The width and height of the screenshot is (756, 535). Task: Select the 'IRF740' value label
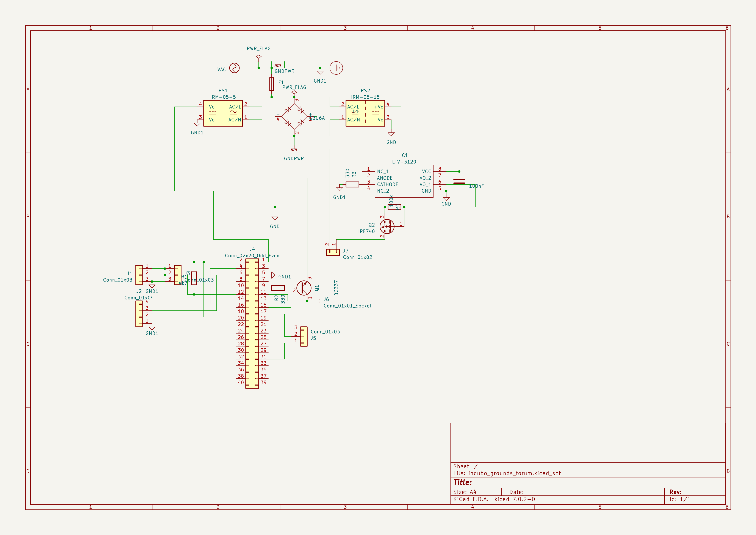tap(366, 231)
